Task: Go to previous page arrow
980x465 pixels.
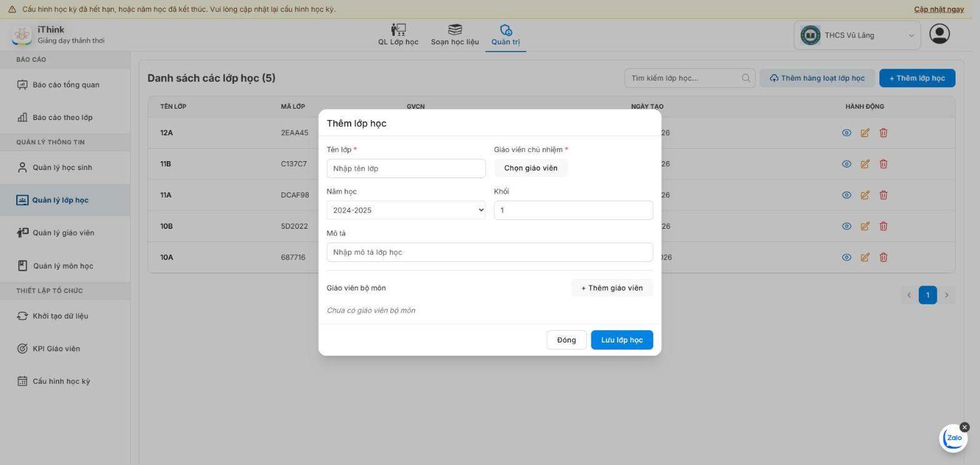Action: (909, 295)
